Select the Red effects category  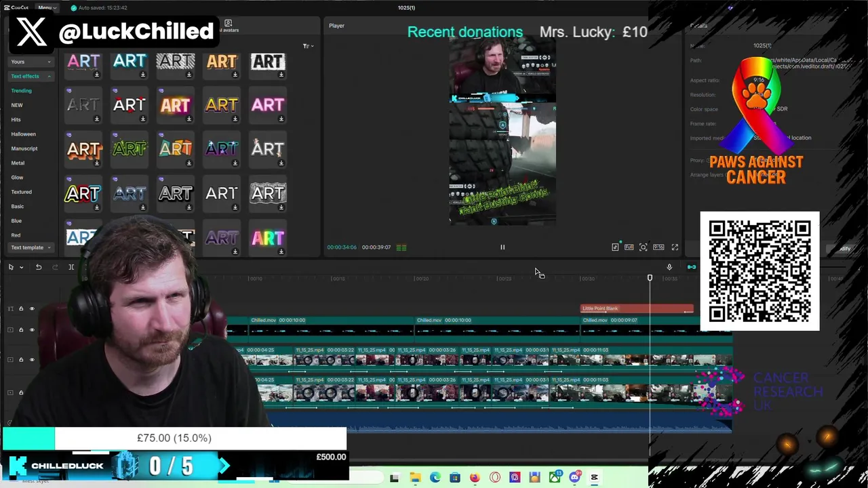(x=16, y=235)
